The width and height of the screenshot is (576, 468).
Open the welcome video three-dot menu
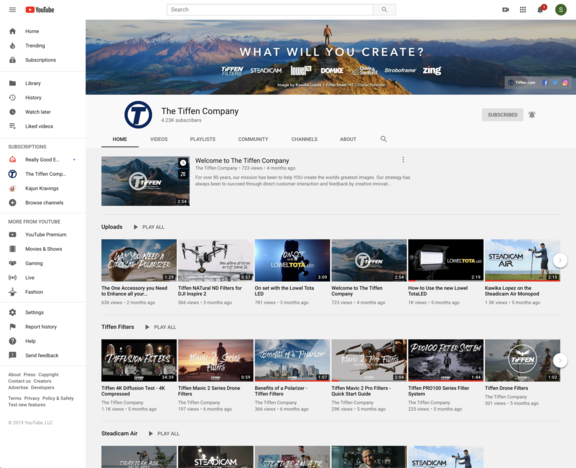tap(403, 159)
